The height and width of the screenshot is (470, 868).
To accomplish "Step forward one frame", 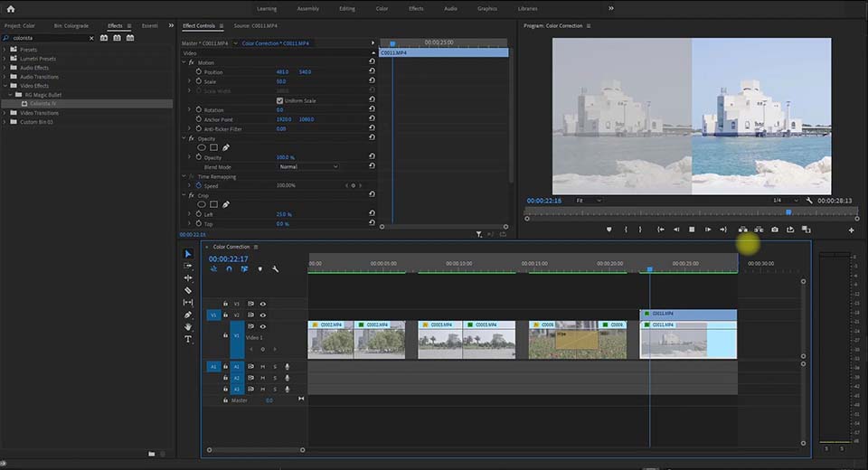I will 707,230.
